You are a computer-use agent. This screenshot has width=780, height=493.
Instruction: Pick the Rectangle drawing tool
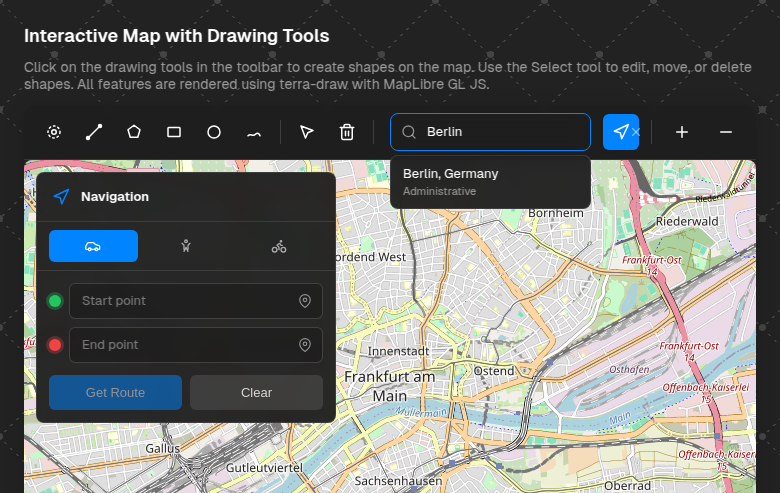pyautogui.click(x=174, y=132)
